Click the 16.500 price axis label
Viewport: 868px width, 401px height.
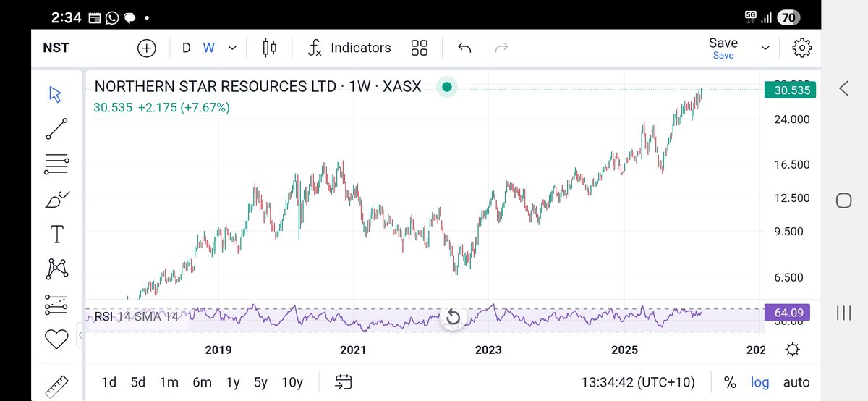coord(792,165)
